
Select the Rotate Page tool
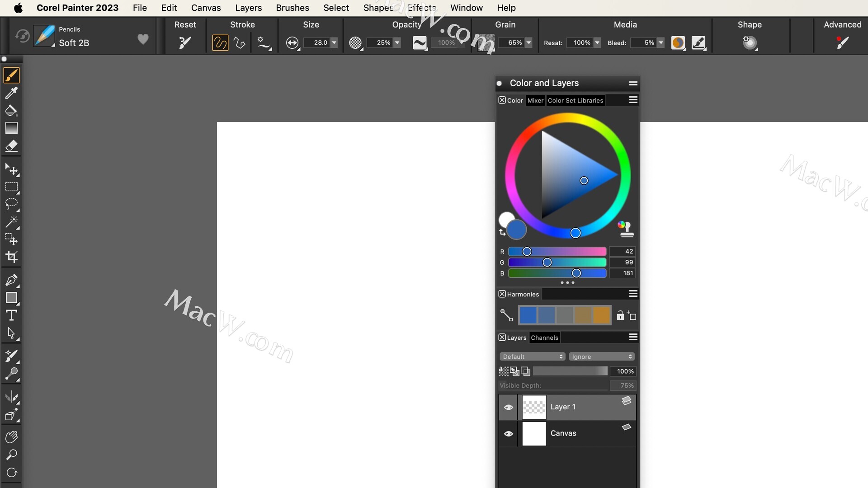coord(11,472)
